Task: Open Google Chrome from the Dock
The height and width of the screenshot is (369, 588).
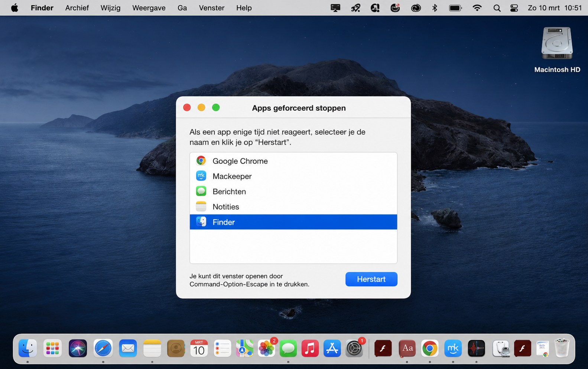Action: (430, 349)
